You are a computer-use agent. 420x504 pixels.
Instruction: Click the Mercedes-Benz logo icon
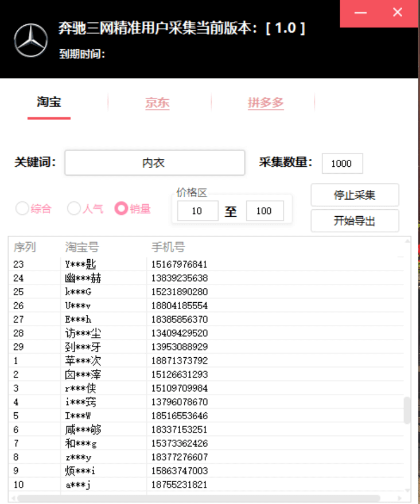tap(31, 40)
